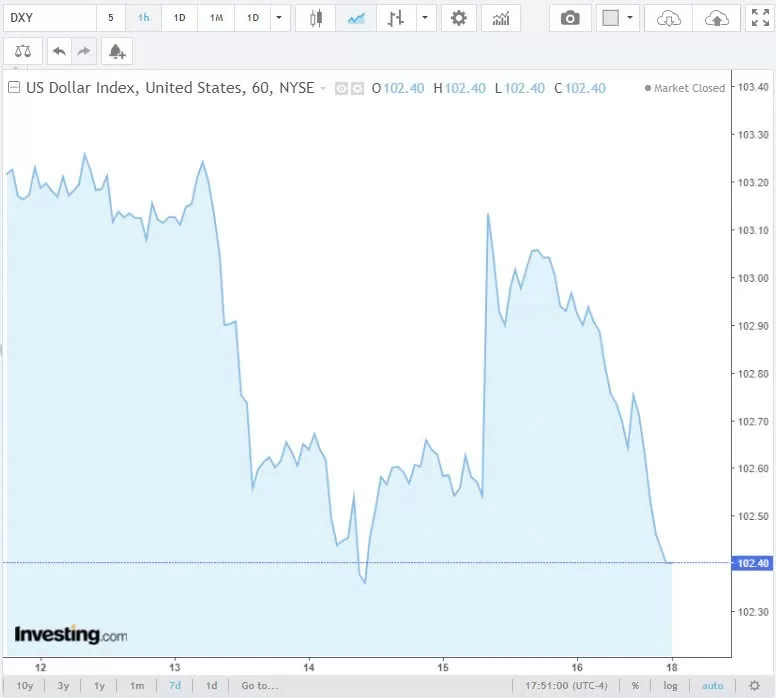Open the interval dropdown arrow
Viewport: 776px width, 698px height.
pyautogui.click(x=279, y=18)
